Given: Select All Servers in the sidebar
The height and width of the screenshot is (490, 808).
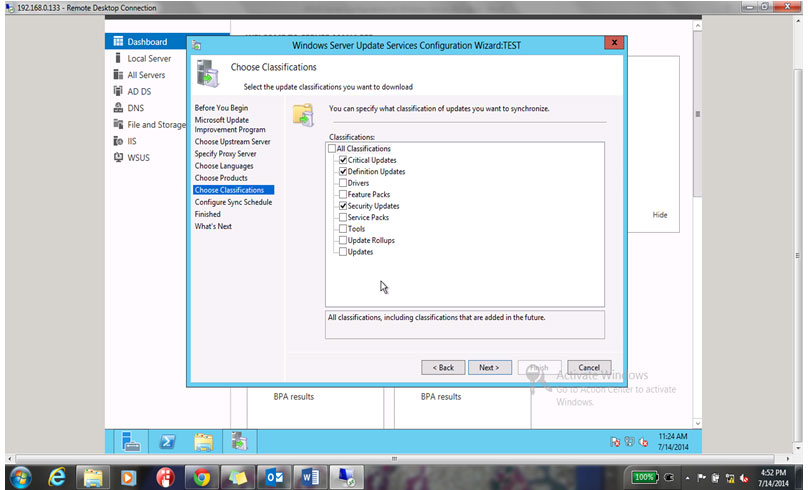Looking at the screenshot, I should click(x=146, y=75).
